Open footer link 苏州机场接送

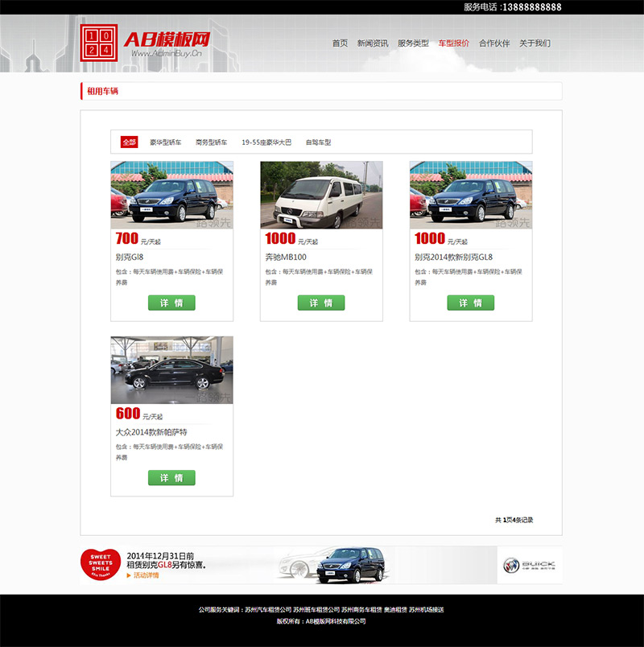pyautogui.click(x=427, y=609)
